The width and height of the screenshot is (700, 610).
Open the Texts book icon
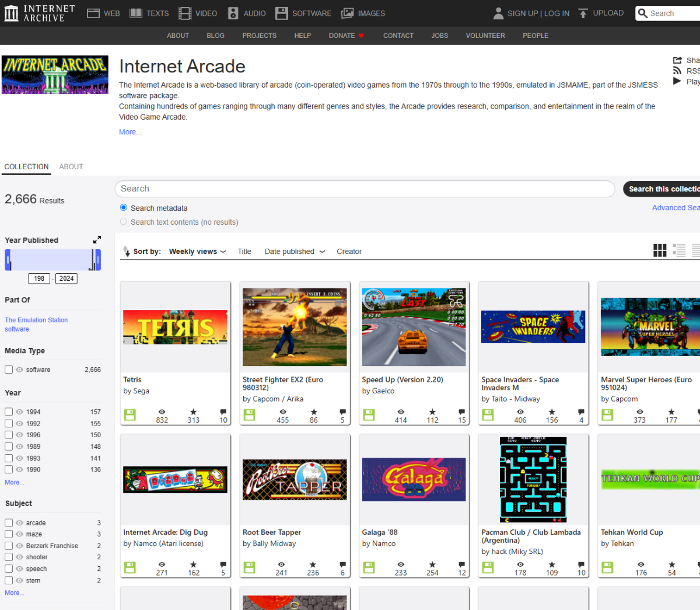pos(136,13)
